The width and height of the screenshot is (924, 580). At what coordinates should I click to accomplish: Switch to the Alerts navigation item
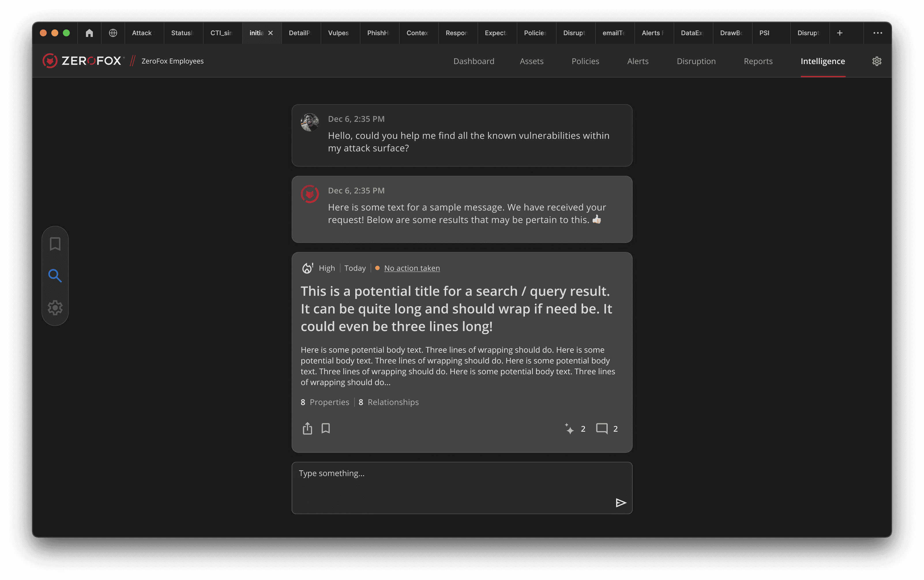[x=638, y=61]
